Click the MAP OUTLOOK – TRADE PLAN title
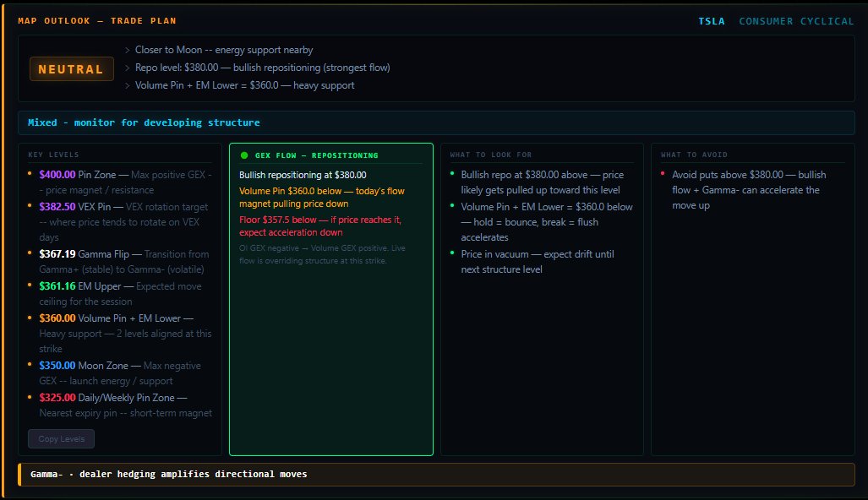Screen dimensions: 868x500 [97, 21]
